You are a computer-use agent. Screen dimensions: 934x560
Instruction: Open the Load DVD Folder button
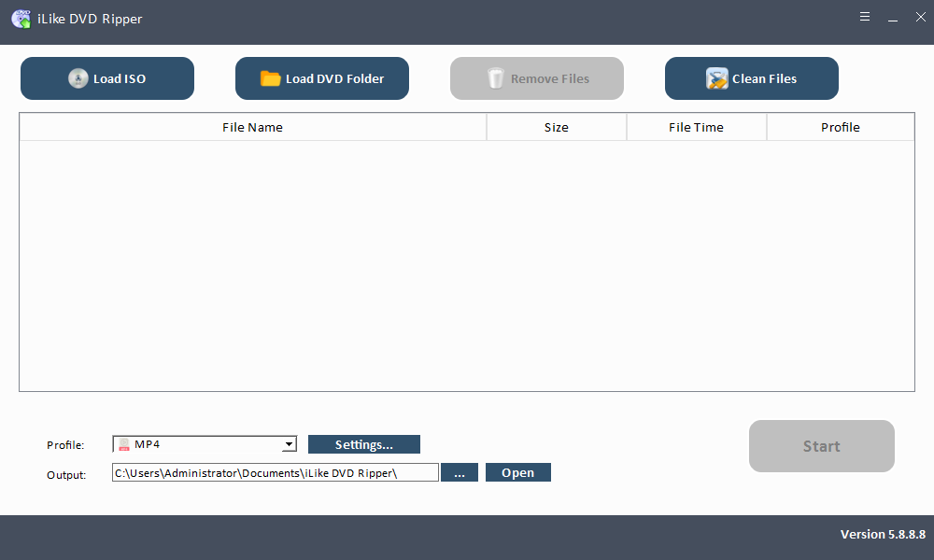point(321,78)
